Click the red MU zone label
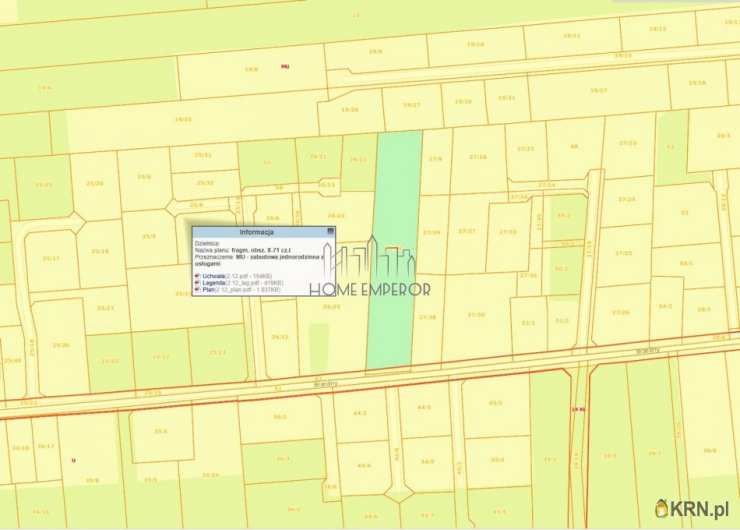The height and width of the screenshot is (530, 740). (x=285, y=67)
